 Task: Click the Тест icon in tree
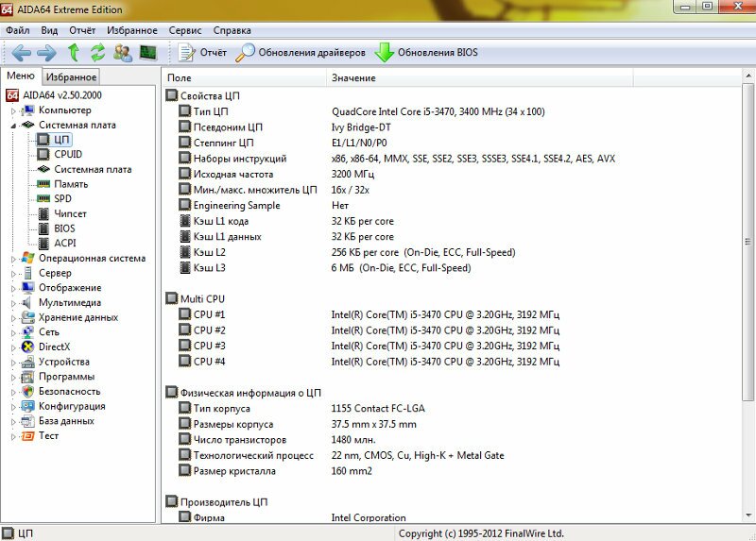(x=28, y=436)
